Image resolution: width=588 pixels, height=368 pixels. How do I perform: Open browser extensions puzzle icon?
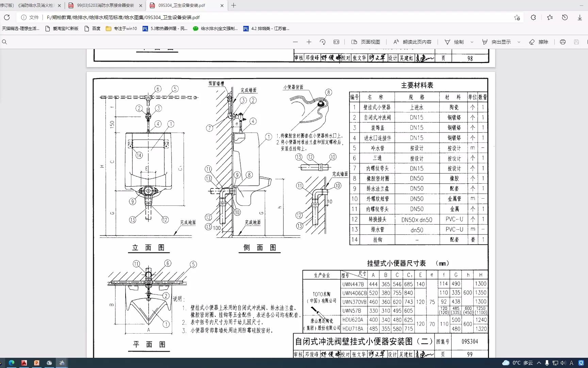(533, 17)
